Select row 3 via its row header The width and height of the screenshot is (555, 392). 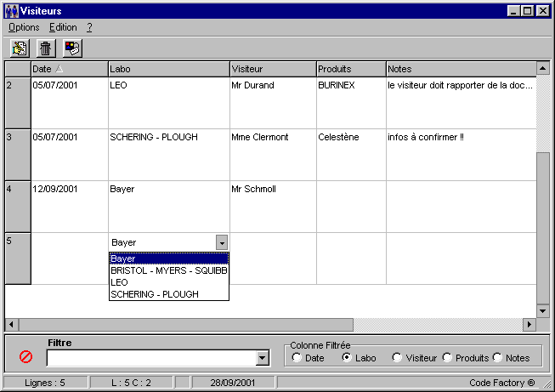[x=18, y=155]
